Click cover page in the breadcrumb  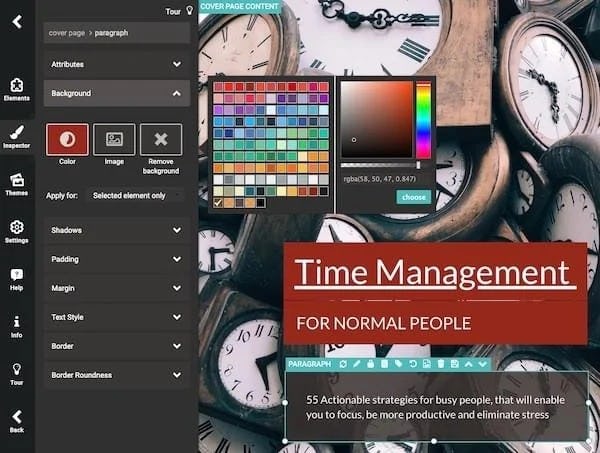tap(66, 33)
